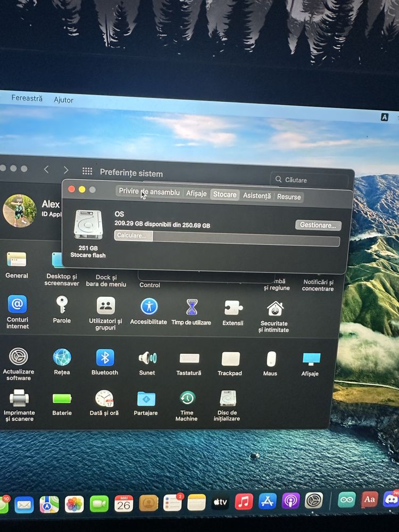Open Extensii puzzle piece icon
The height and width of the screenshot is (532, 399).
coord(233,308)
